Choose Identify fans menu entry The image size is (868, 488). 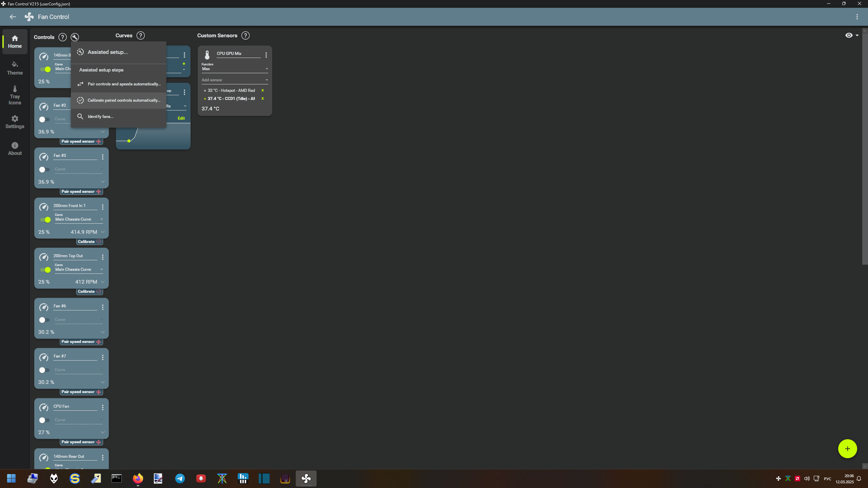pos(101,117)
